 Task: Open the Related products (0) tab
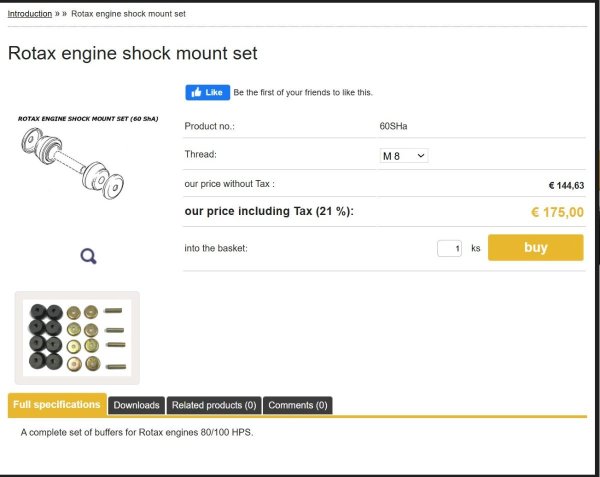coord(213,405)
